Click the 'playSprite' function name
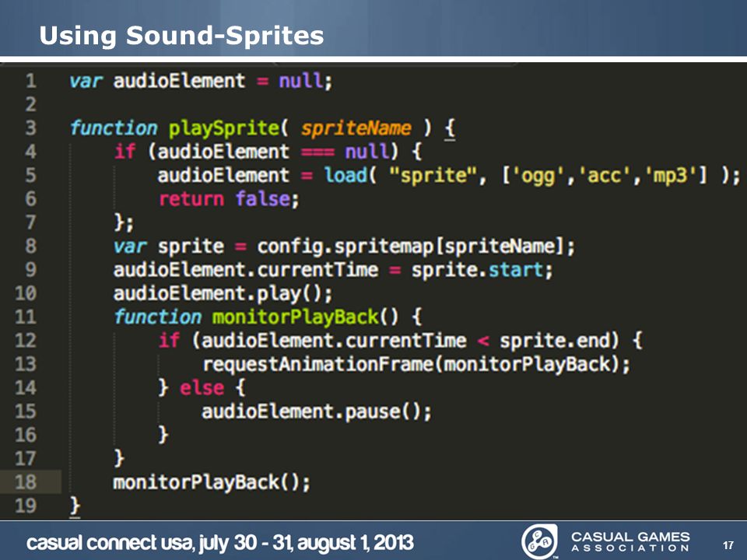The image size is (747, 560). (x=224, y=128)
